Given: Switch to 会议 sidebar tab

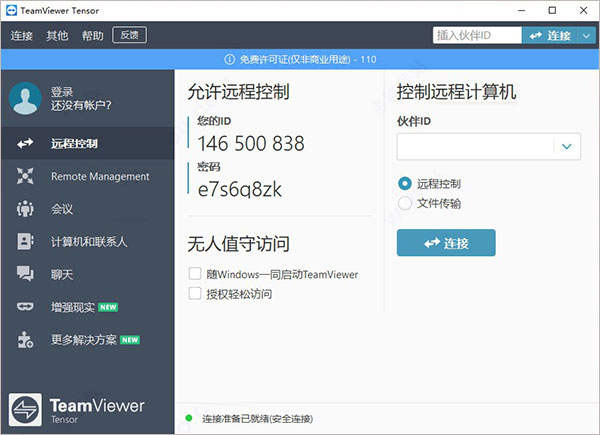Looking at the screenshot, I should click(88, 209).
